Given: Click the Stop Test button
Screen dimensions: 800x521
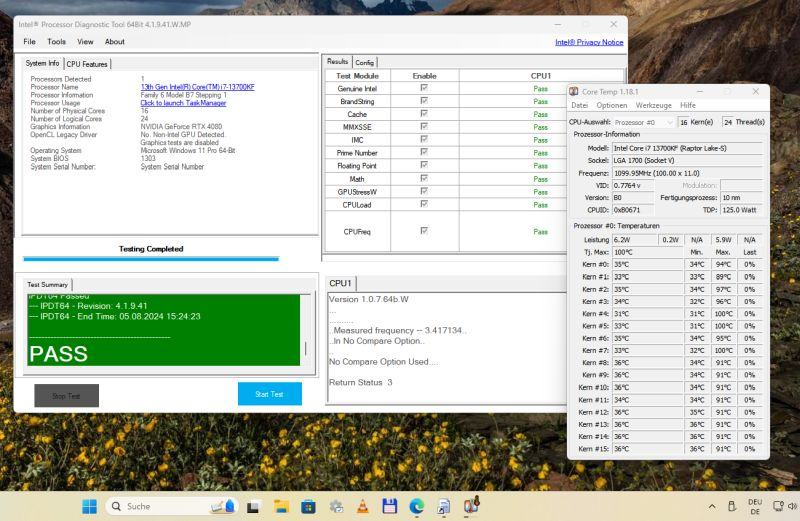Looking at the screenshot, I should tap(66, 396).
